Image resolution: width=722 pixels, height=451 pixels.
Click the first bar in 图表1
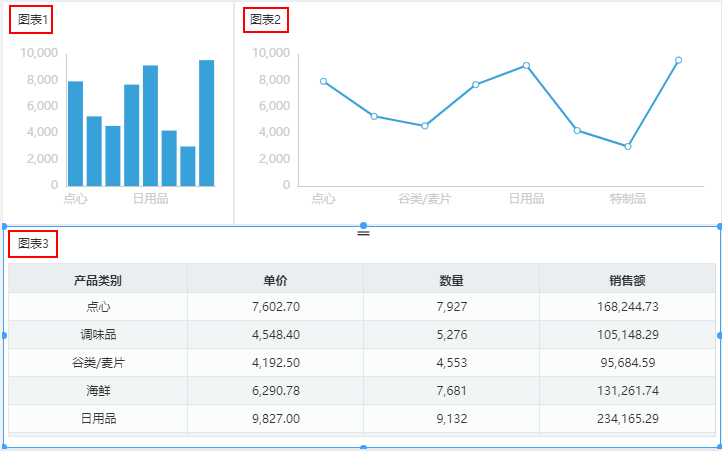(x=76, y=134)
